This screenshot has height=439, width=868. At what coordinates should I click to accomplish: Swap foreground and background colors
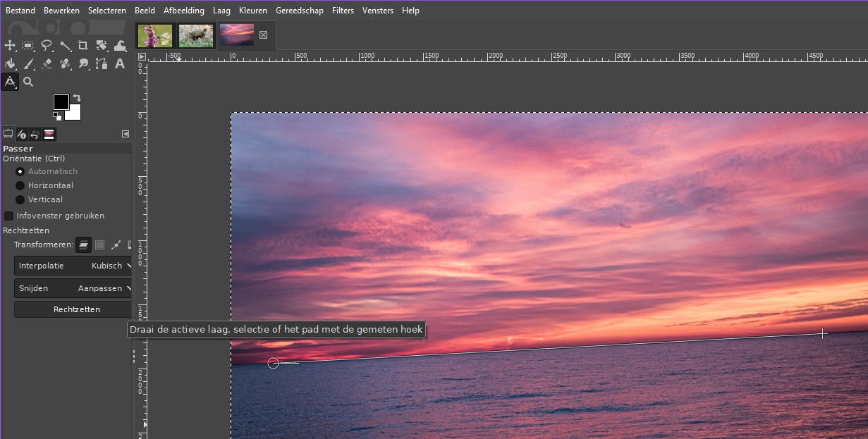point(76,98)
